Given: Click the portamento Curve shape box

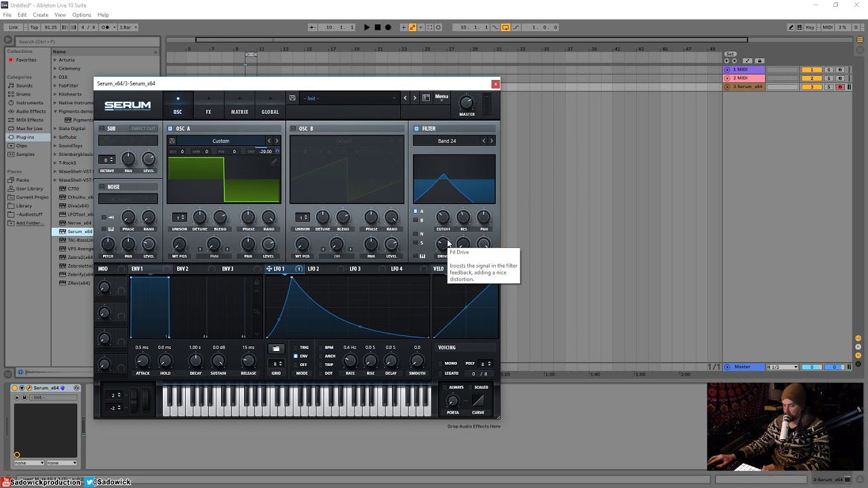Looking at the screenshot, I should click(x=478, y=401).
